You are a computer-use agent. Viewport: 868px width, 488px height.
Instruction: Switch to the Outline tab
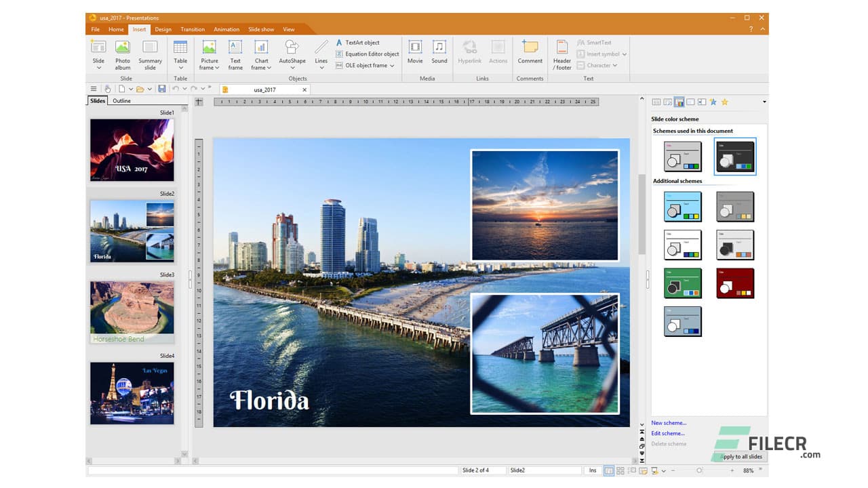coord(122,101)
